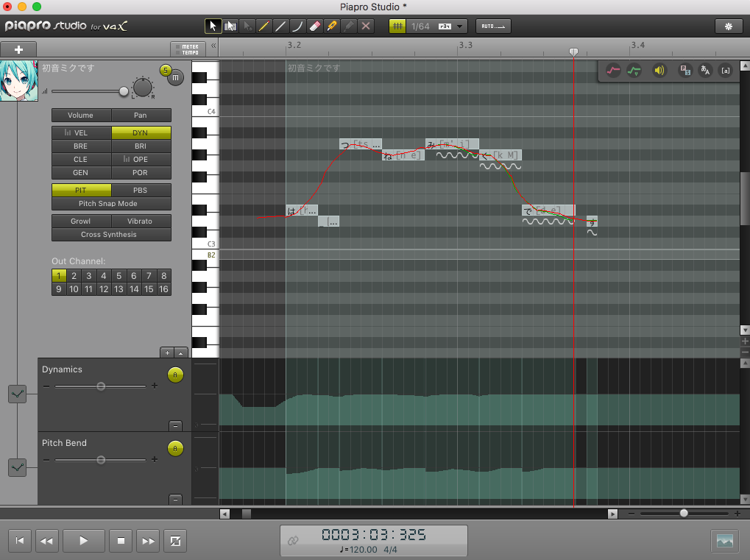The image size is (750, 560).
Task: Zoom out vertically with the minus button
Action: [745, 352]
